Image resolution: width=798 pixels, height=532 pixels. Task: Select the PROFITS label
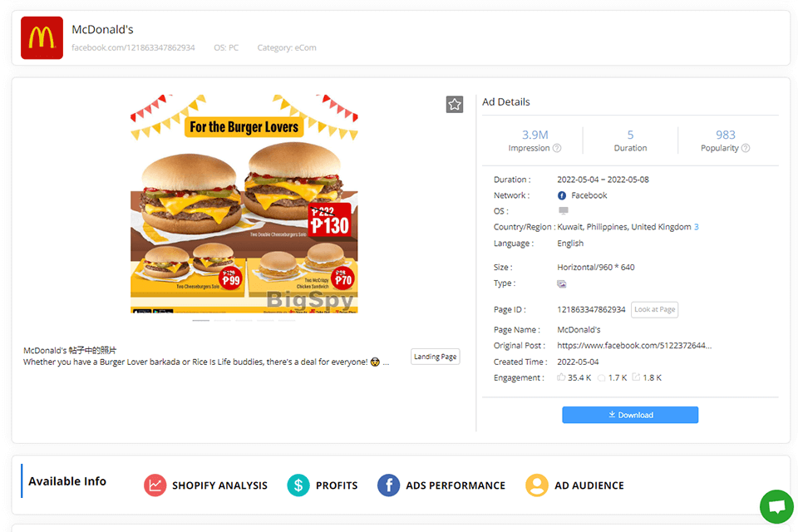click(337, 485)
